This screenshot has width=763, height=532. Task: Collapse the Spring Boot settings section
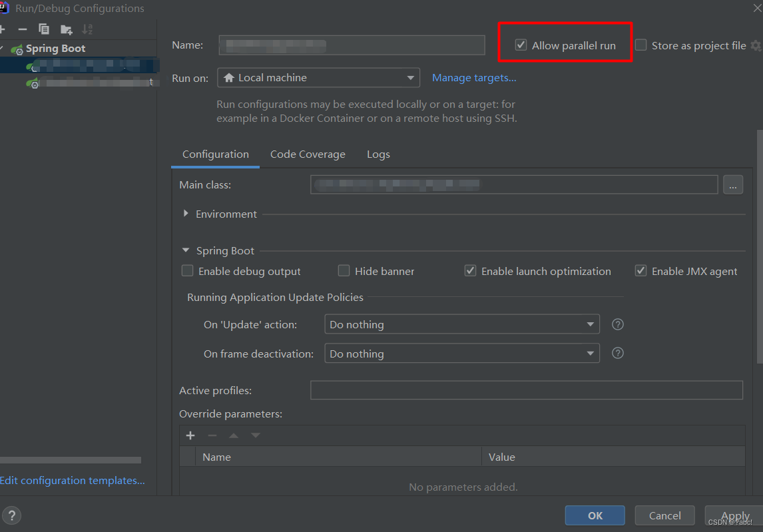pos(186,250)
